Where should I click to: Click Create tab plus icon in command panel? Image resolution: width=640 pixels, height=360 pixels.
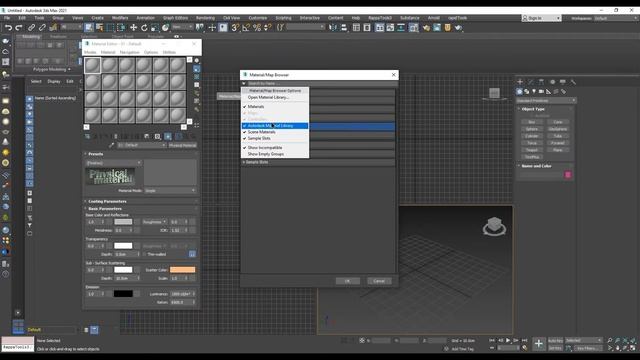[x=520, y=82]
